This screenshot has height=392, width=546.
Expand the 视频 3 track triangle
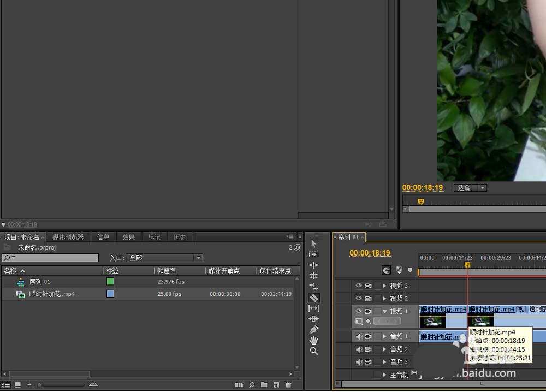point(385,286)
